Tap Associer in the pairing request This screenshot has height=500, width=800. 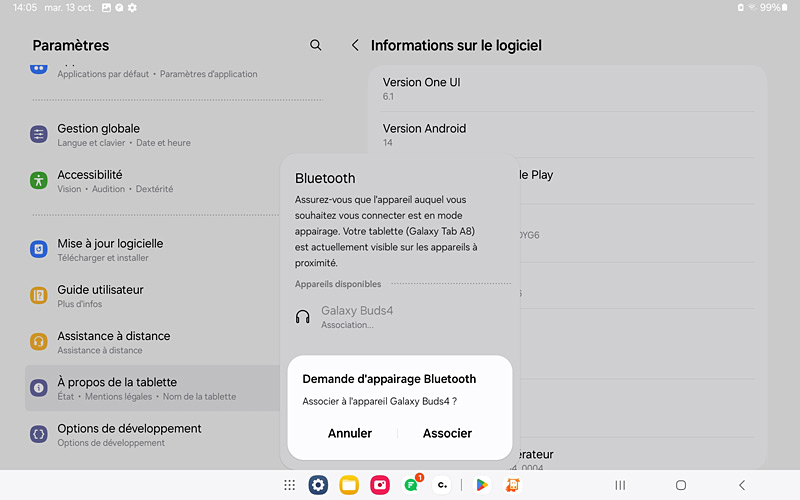[447, 433]
